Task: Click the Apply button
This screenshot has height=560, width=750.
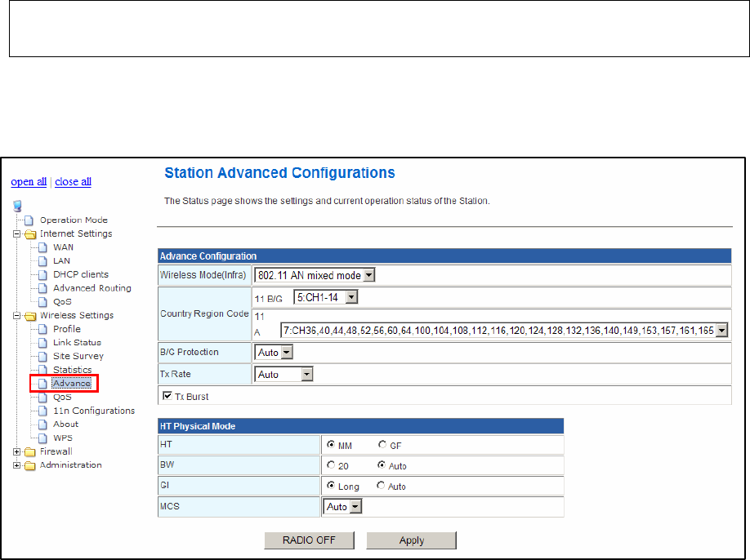Action: [x=411, y=540]
